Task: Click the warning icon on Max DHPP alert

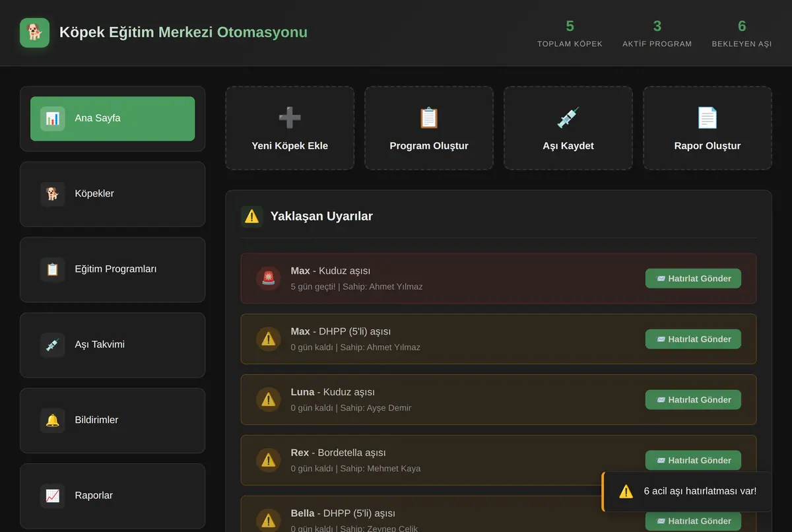Action: click(269, 339)
